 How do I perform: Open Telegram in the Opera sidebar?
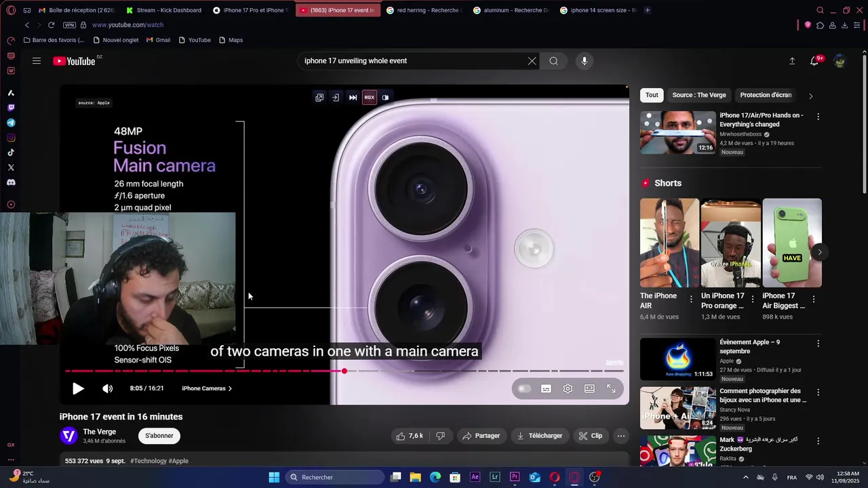coord(11,123)
